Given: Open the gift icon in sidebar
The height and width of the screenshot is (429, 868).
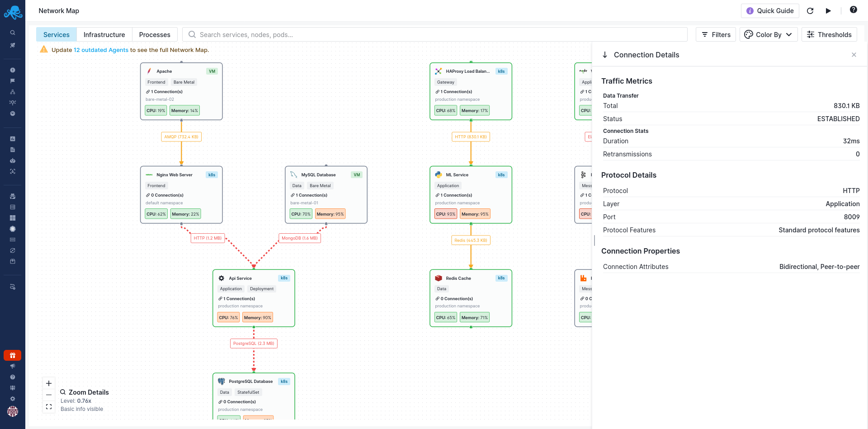Looking at the screenshot, I should (x=13, y=355).
